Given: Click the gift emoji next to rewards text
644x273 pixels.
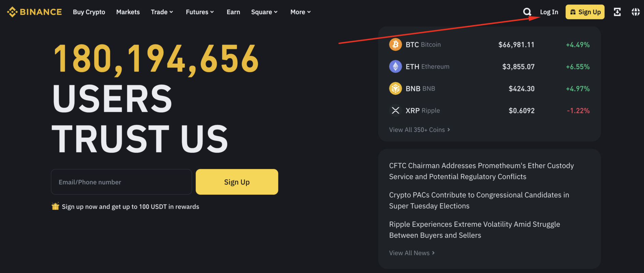Looking at the screenshot, I should click(55, 206).
